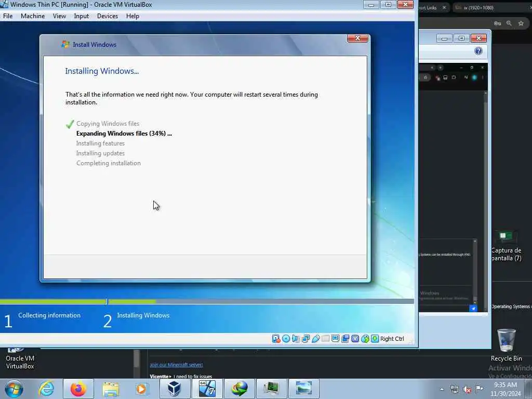Close the 'ort Links' browser tab

click(x=444, y=7)
